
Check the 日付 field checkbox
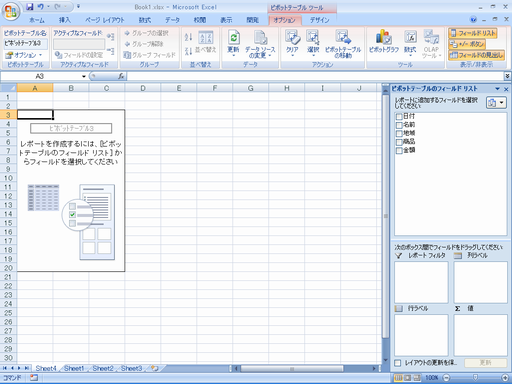(x=399, y=117)
